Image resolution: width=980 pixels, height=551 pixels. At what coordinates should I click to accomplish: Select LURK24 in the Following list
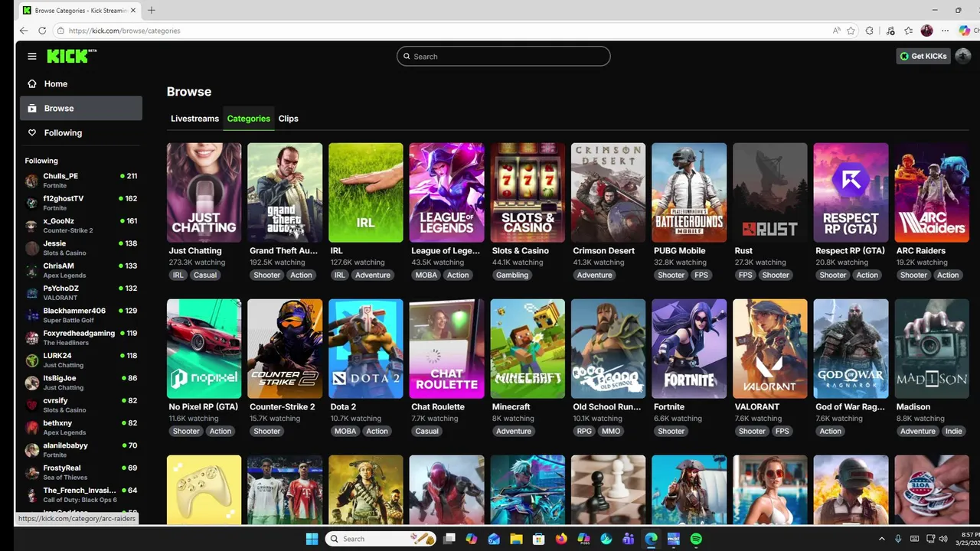[81, 360]
